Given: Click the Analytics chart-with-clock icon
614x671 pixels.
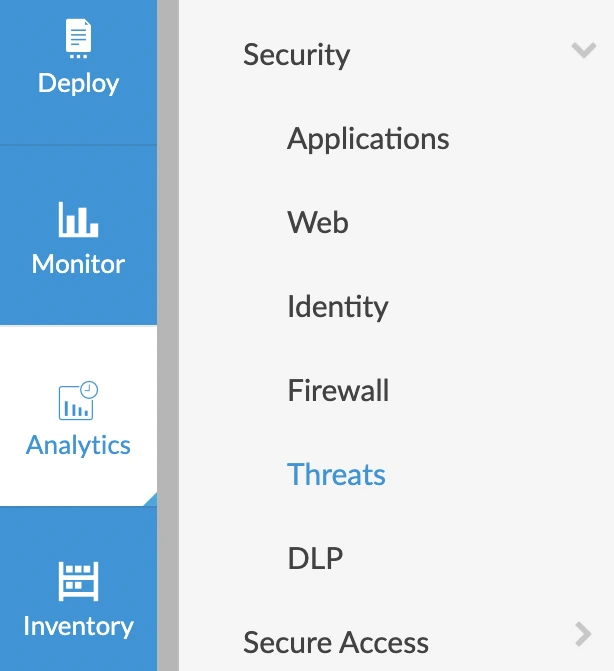Looking at the screenshot, I should [x=78, y=400].
